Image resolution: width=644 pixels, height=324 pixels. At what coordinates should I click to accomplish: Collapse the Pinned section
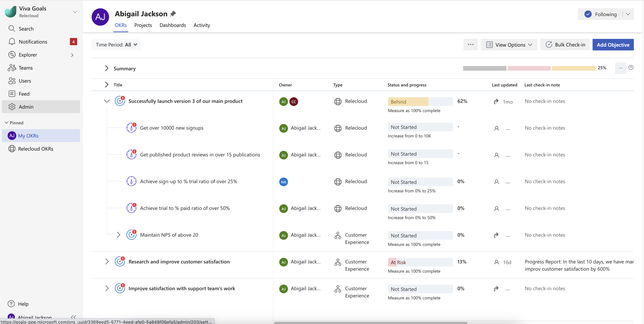click(7, 123)
